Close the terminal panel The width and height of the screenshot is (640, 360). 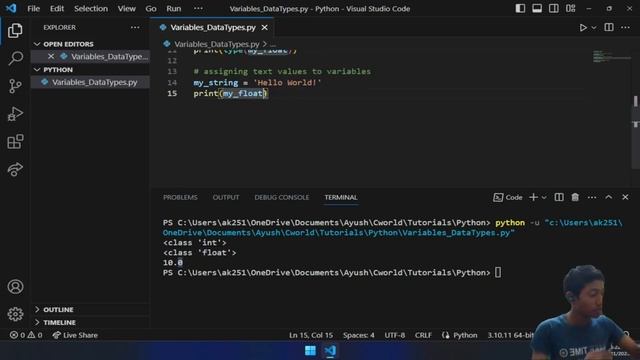click(625, 197)
